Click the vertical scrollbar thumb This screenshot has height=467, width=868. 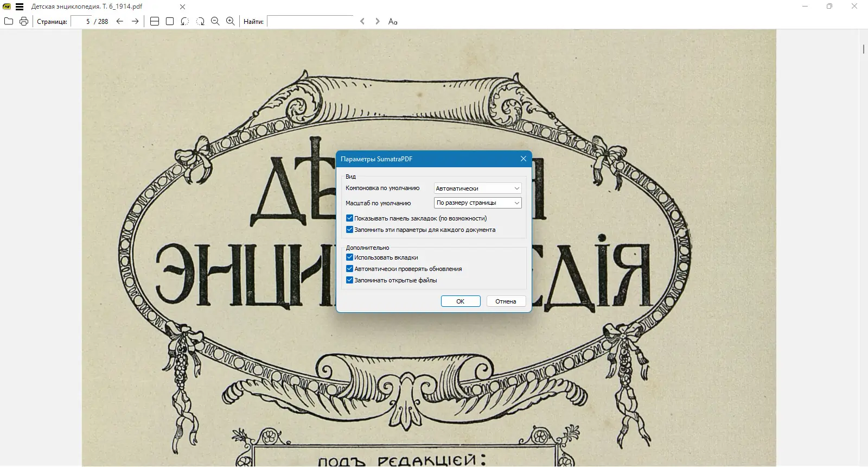click(x=863, y=49)
